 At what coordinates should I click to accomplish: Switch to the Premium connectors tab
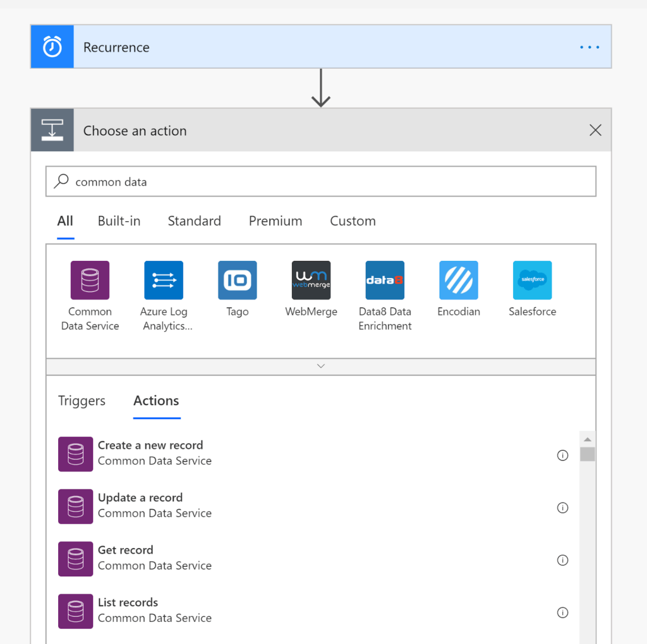(x=275, y=221)
